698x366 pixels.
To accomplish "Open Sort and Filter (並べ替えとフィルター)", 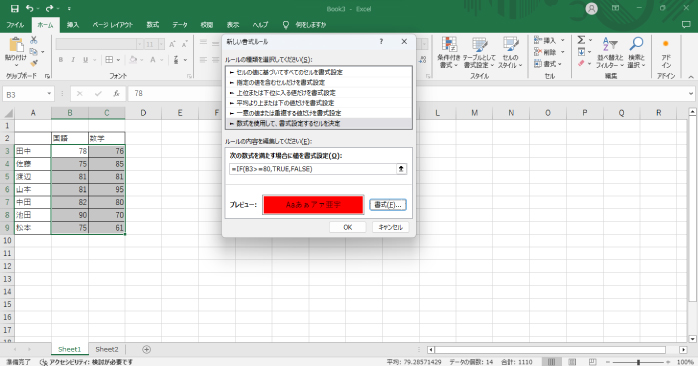I will coord(610,53).
